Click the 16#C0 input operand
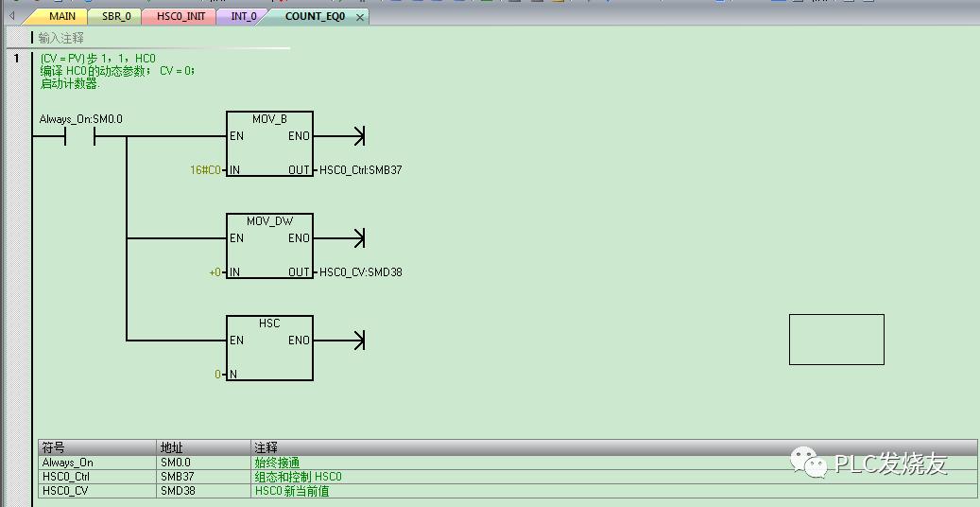980x507 pixels. [x=206, y=170]
